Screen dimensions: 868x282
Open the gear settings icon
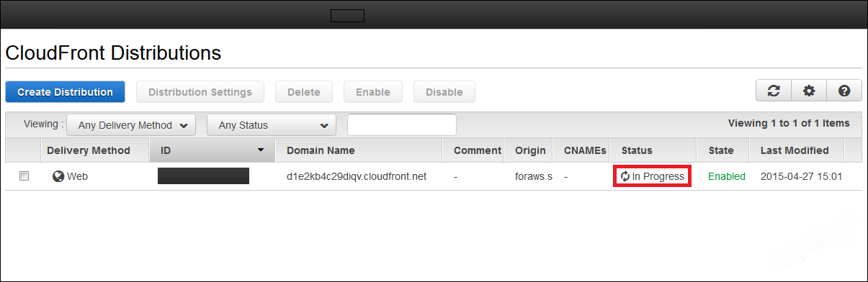(x=809, y=91)
